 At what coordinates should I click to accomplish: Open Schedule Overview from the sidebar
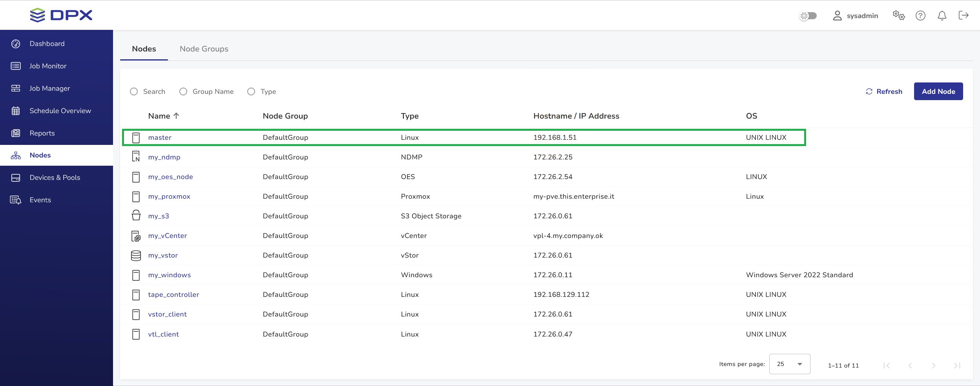57,111
